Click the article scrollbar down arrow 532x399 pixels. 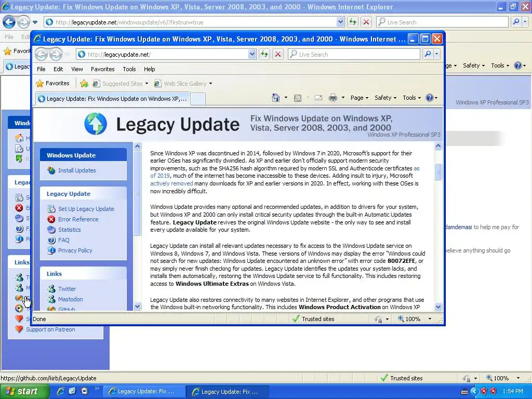[x=438, y=307]
